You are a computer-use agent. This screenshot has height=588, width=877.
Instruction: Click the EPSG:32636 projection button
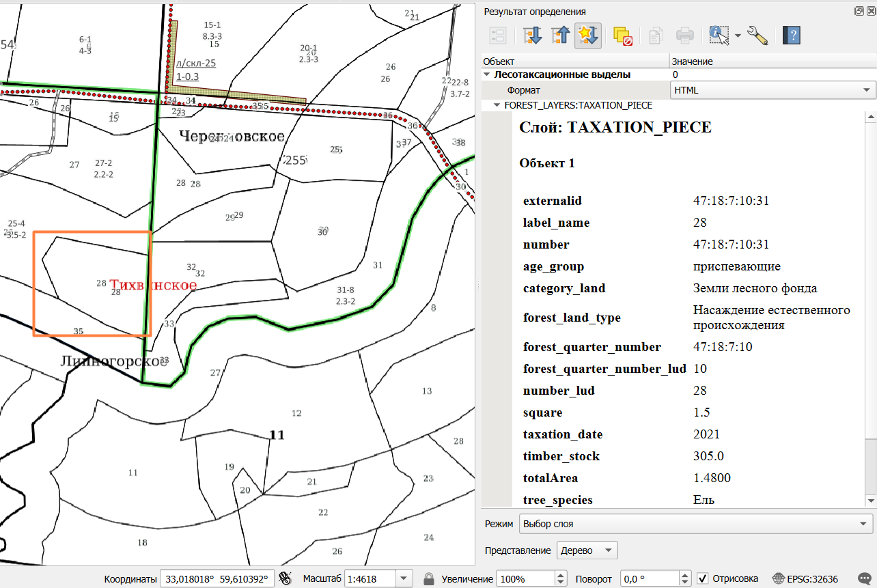point(805,578)
